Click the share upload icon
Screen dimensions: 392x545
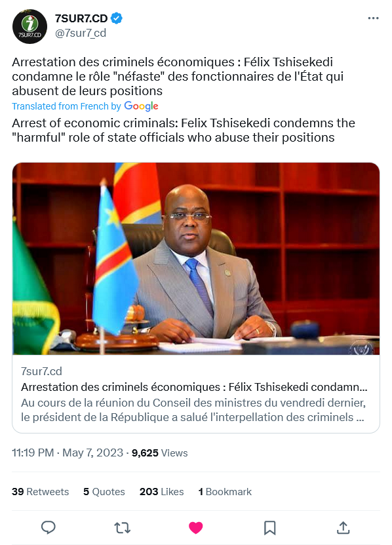(343, 527)
